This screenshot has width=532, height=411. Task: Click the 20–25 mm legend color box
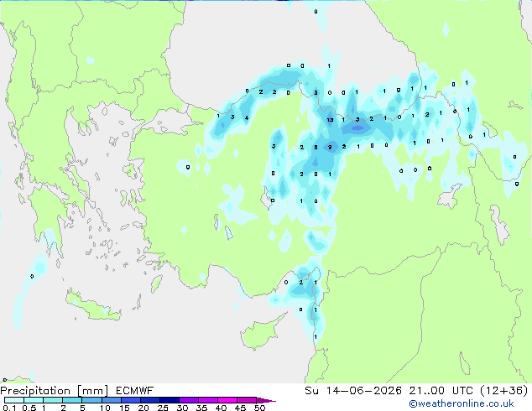[149, 400]
